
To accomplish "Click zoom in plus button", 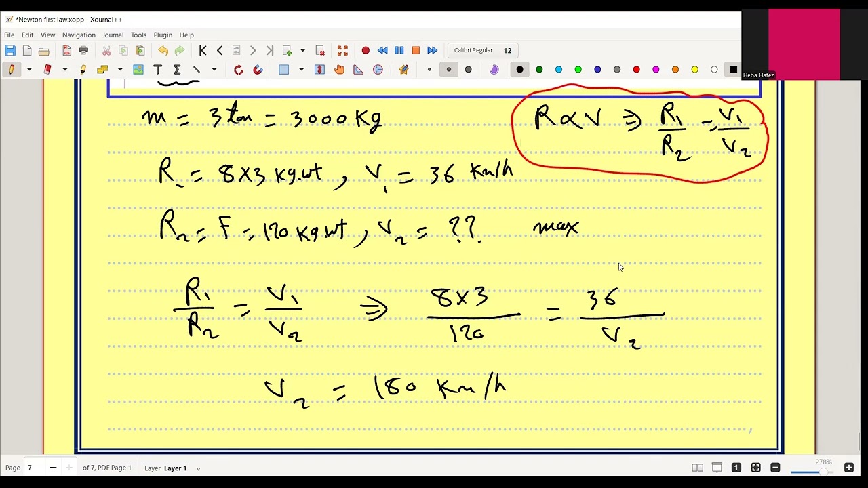I will click(848, 468).
